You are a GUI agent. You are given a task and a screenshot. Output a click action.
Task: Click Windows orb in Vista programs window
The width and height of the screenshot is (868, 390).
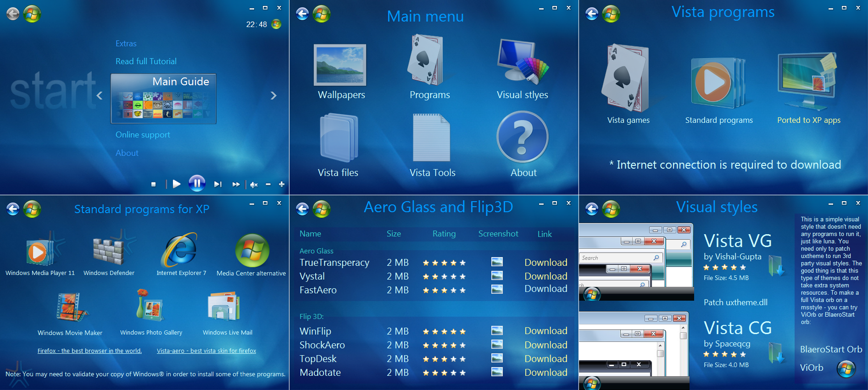[x=611, y=14]
